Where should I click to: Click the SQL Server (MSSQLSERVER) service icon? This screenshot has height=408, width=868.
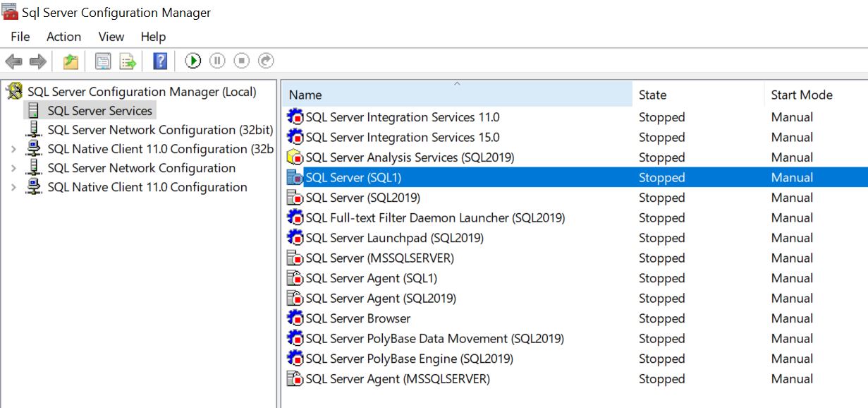pos(295,258)
